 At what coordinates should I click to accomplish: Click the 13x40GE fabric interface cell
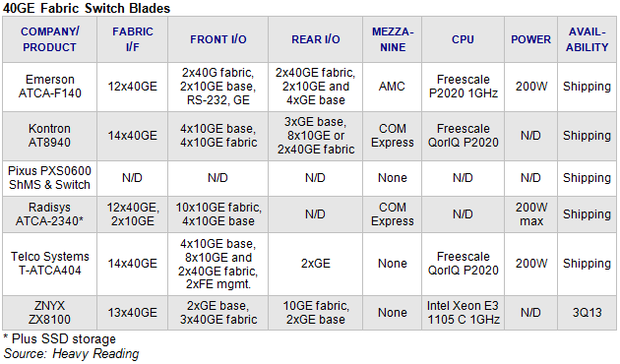click(x=132, y=313)
